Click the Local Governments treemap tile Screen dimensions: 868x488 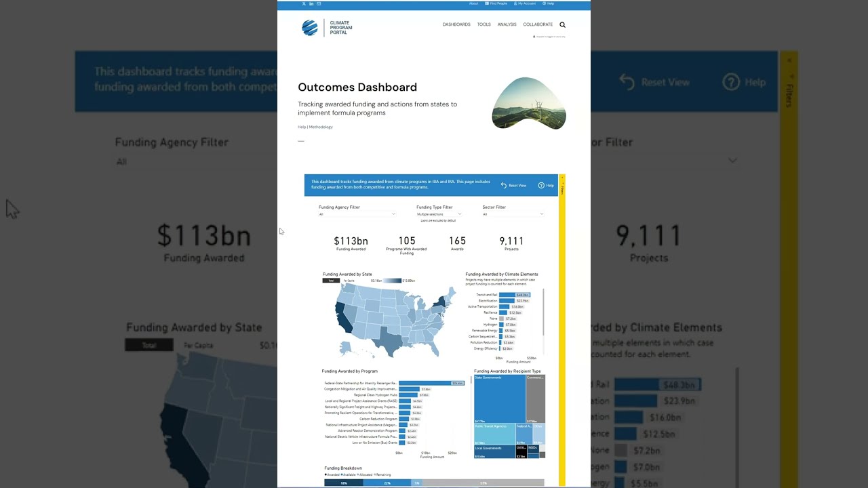coord(494,451)
